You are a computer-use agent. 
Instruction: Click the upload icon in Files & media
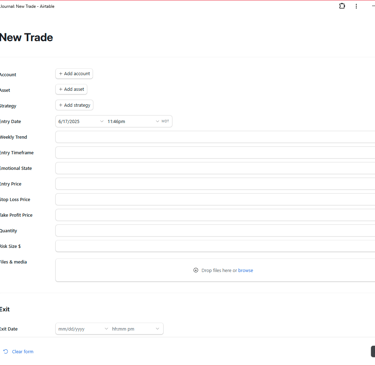[x=196, y=270]
